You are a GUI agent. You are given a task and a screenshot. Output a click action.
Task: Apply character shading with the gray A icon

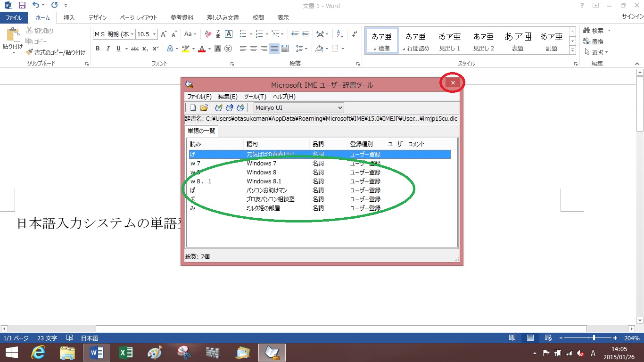pyautogui.click(x=218, y=49)
